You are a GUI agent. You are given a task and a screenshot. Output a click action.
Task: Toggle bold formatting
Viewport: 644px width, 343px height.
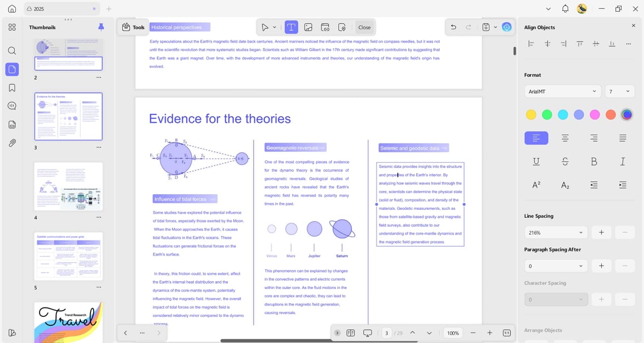pos(594,161)
